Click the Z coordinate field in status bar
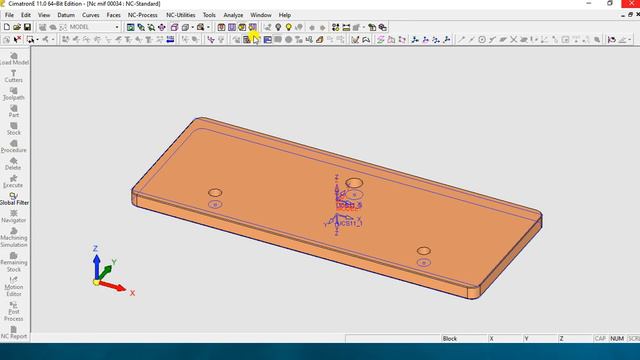 pos(575,339)
